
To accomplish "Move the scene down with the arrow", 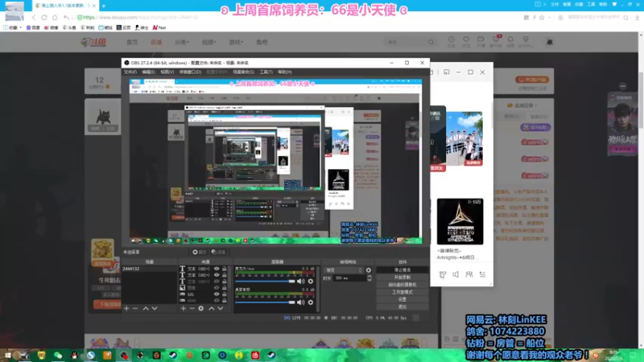I will [x=155, y=308].
